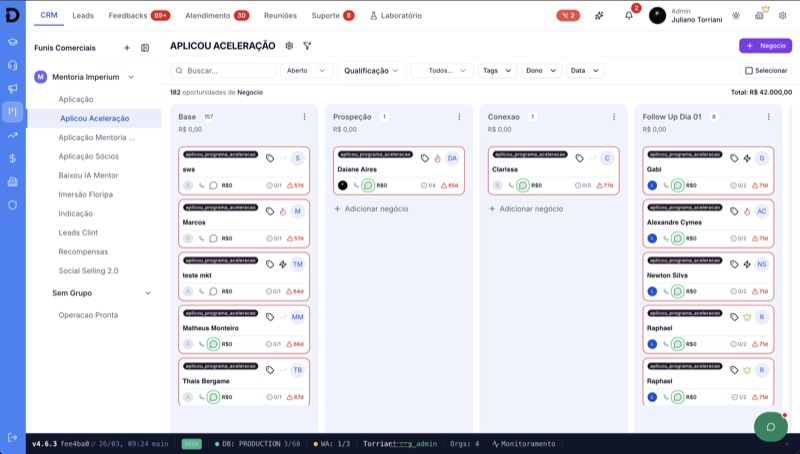Screen dimensions: 800x454
Task: Click Adicionar negócio under Prospeção
Action: [371, 209]
